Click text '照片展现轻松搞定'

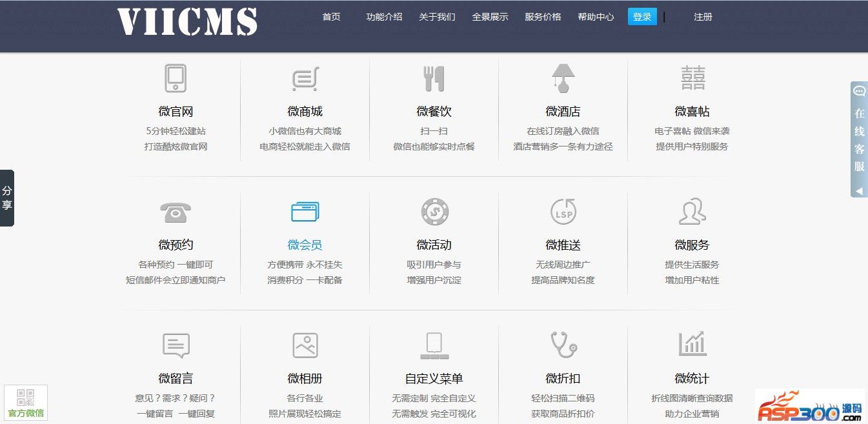305,414
